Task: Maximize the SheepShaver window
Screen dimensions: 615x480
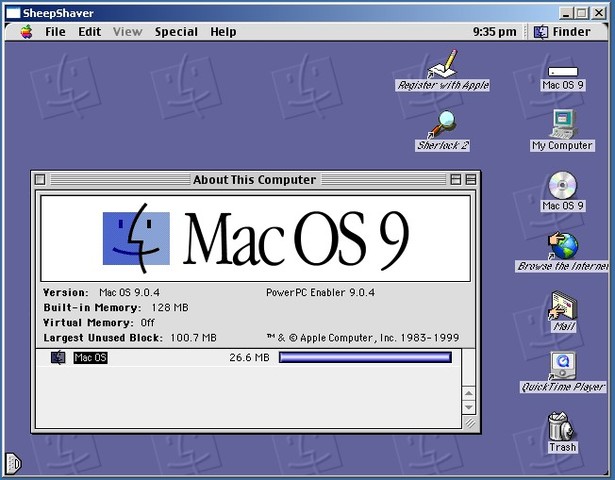Action: click(582, 13)
